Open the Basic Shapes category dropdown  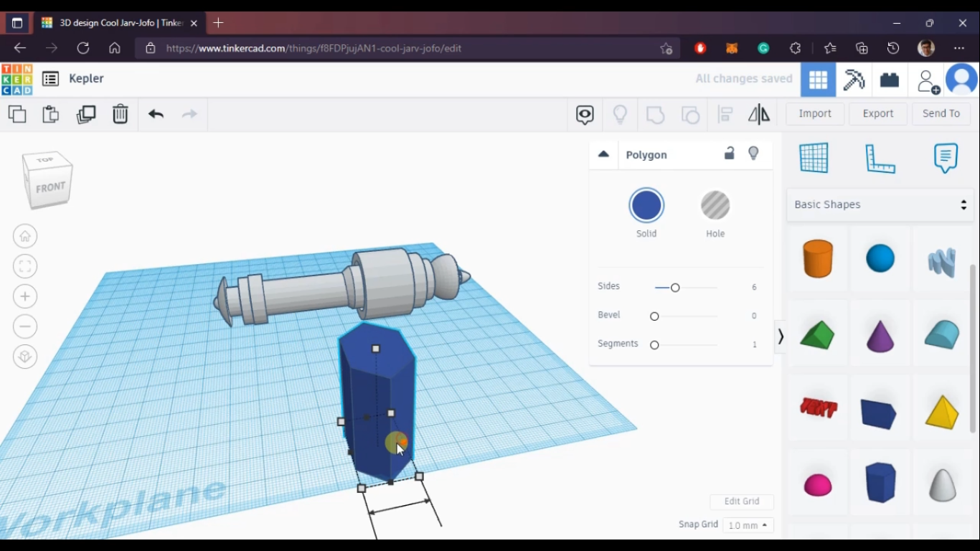(880, 204)
